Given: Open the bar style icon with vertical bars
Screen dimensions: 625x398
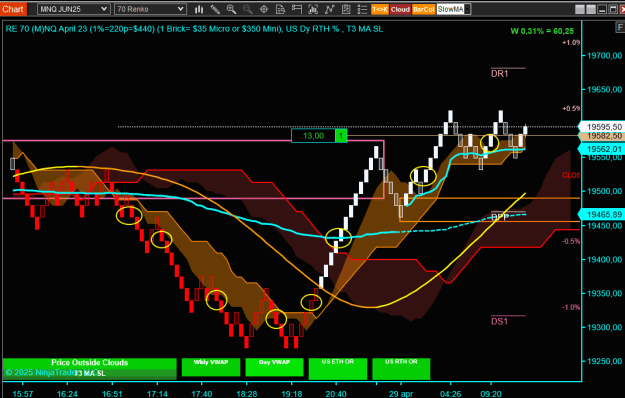Looking at the screenshot, I should 199,9.
